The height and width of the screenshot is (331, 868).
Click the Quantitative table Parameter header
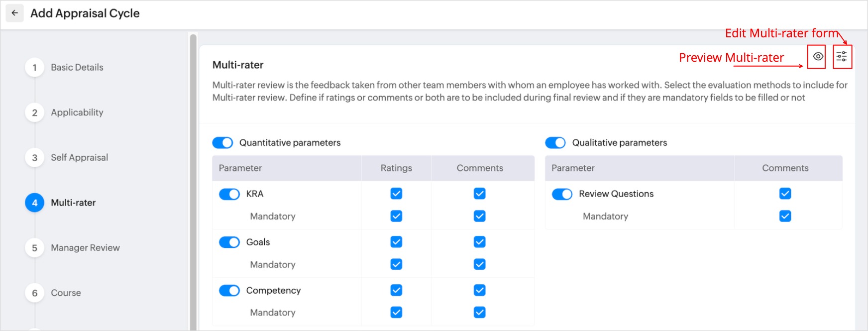[x=240, y=168]
